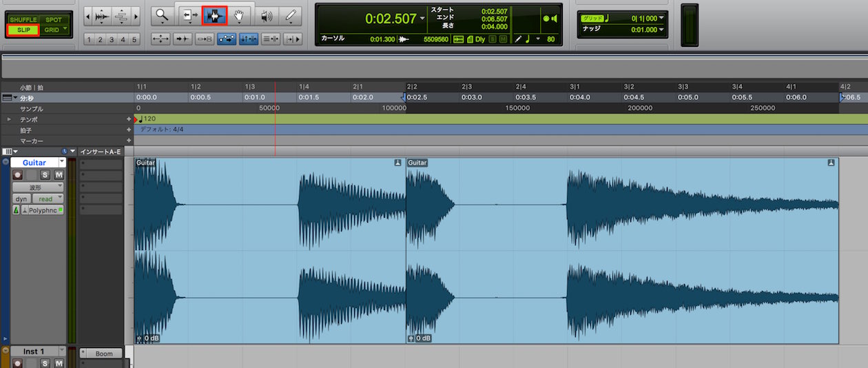
Task: Mute the Guitar track
Action: point(59,175)
